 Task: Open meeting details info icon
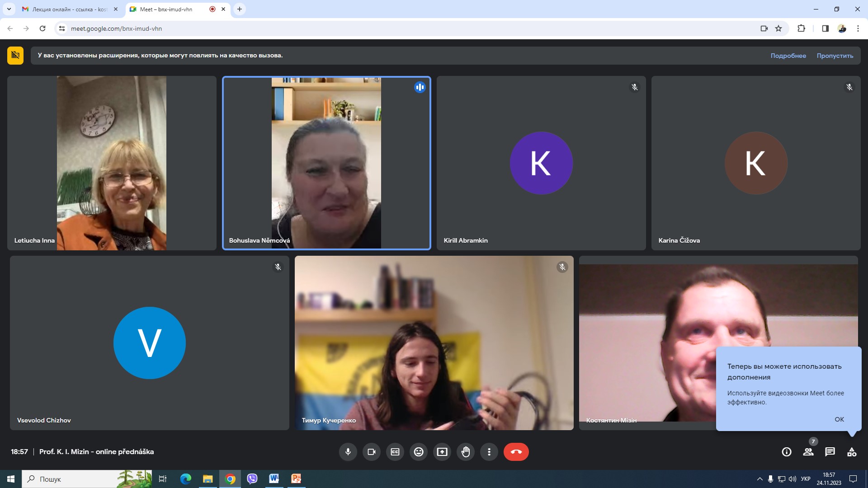pos(787,452)
